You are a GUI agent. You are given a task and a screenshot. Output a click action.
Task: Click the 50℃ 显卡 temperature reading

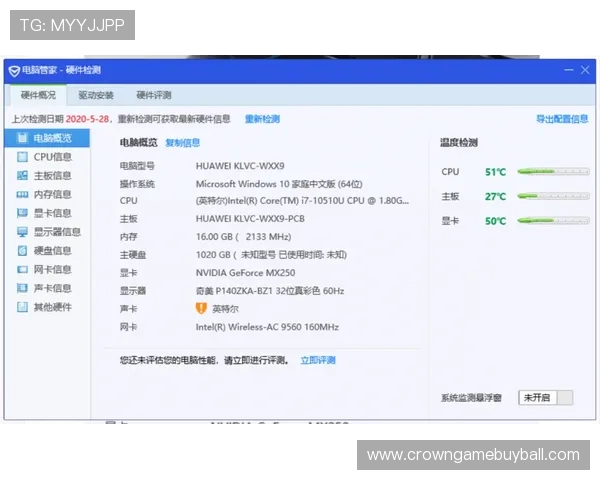496,221
